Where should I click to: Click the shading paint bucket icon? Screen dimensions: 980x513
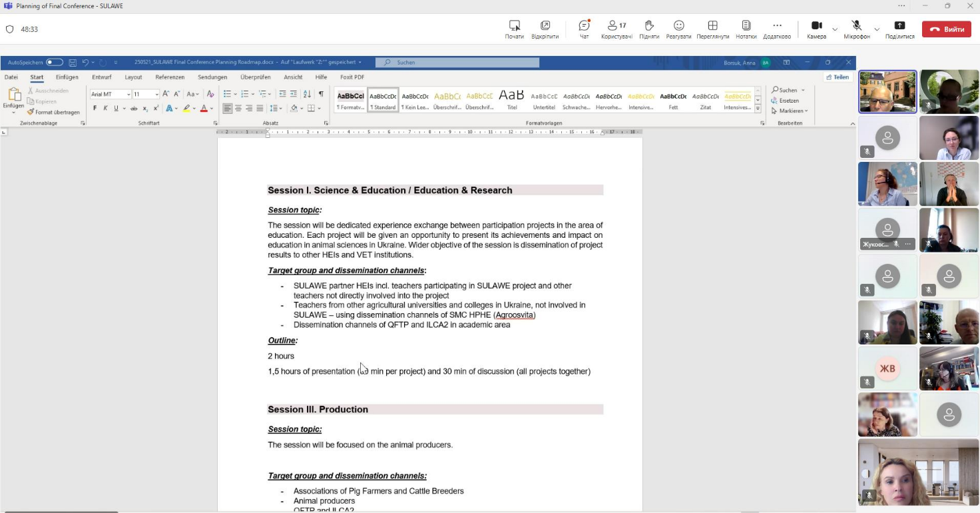point(293,108)
